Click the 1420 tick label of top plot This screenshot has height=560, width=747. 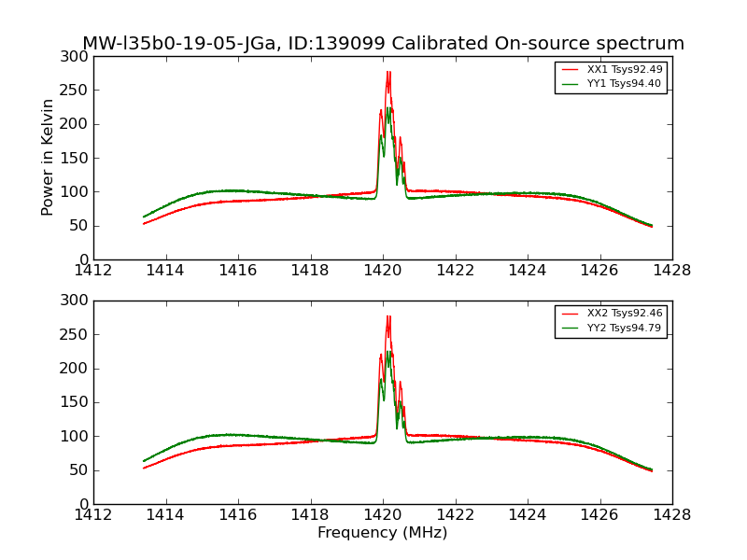383,271
